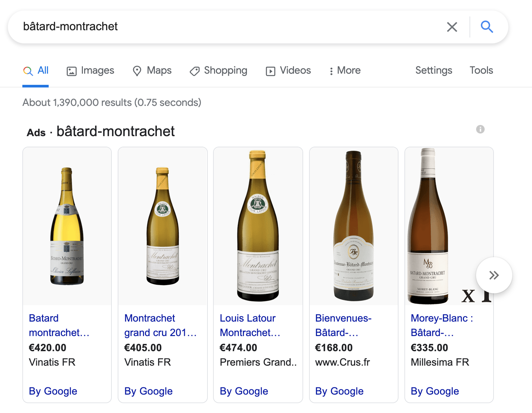Open the Batard montrachet… product link
The image size is (532, 413).
coord(59,325)
